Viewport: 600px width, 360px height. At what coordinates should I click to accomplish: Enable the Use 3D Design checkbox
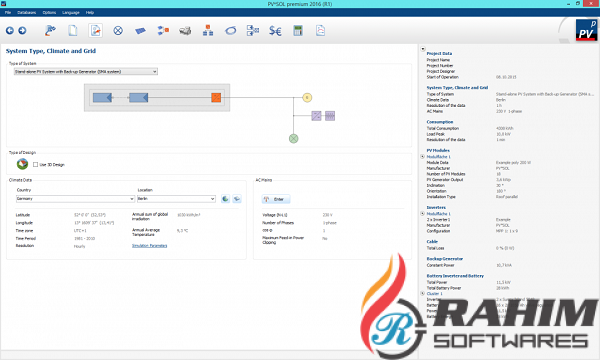click(36, 165)
